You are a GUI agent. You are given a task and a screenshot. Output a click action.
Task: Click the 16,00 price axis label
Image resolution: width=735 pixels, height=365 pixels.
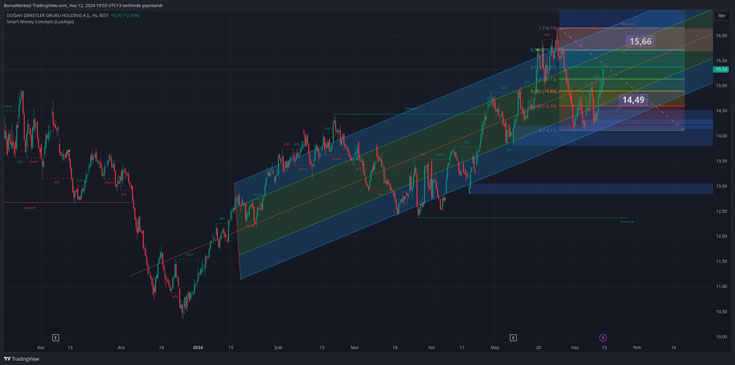[722, 35]
